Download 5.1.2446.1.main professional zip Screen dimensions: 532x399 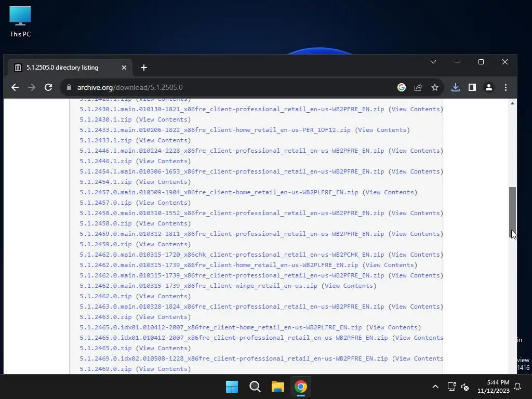coord(232,151)
